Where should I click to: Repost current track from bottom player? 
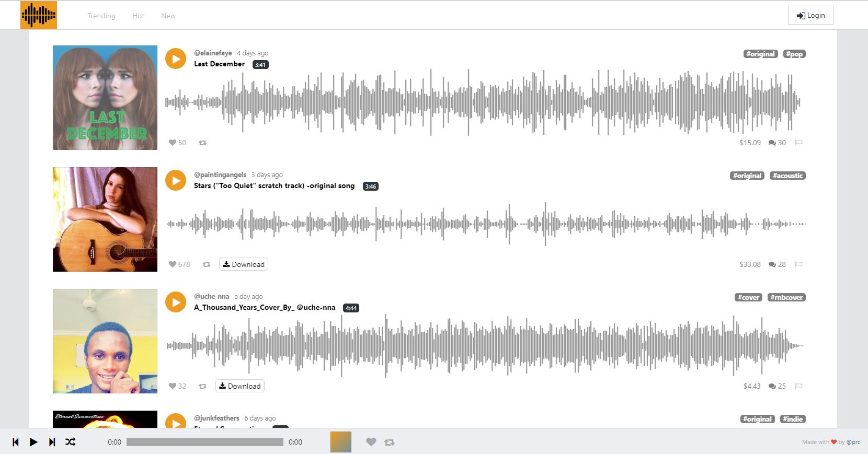pyautogui.click(x=390, y=442)
